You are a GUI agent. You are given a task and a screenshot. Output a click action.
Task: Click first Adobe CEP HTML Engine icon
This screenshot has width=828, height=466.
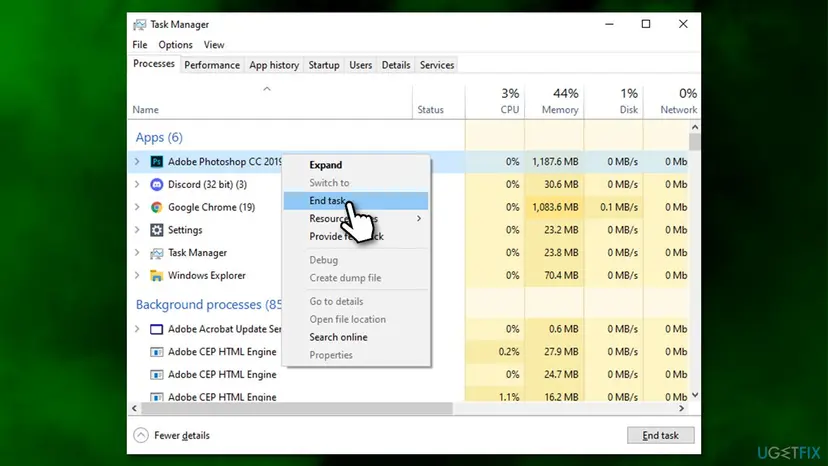tap(156, 352)
